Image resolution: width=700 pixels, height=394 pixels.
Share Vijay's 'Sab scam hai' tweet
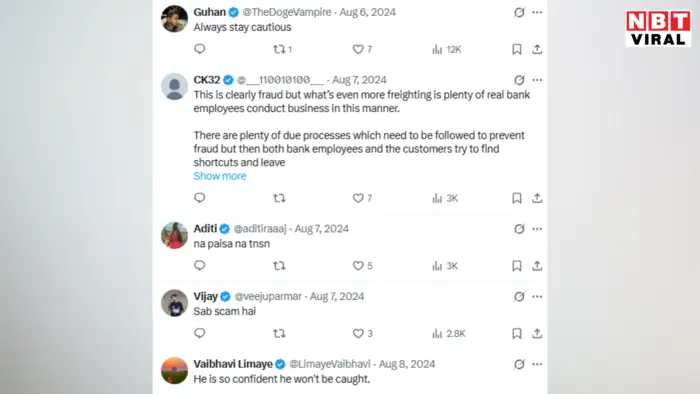click(537, 333)
